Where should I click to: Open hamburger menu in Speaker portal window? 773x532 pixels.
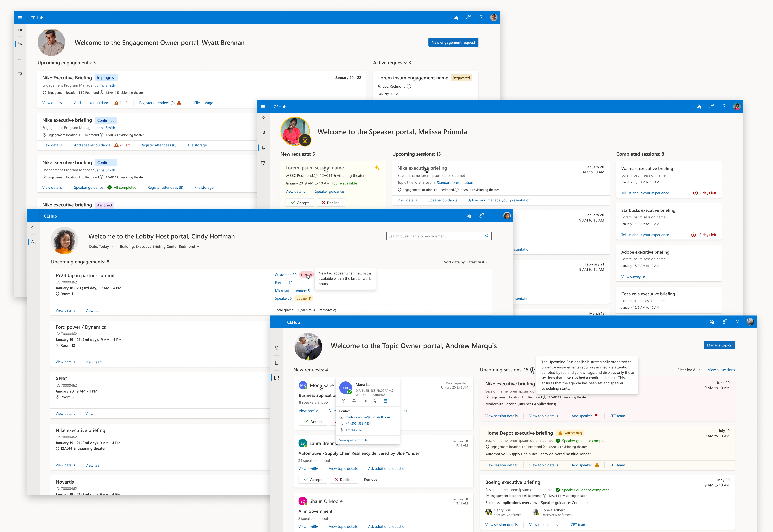[x=263, y=107]
